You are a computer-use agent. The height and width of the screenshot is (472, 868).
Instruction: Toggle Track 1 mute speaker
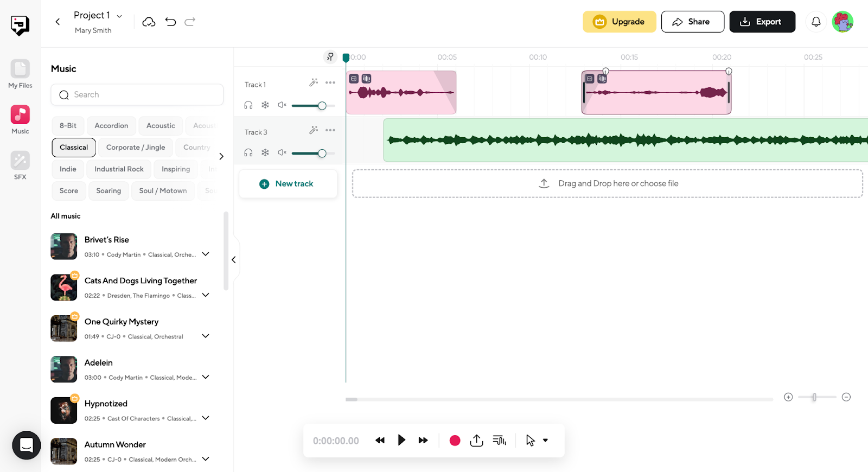pos(282,105)
